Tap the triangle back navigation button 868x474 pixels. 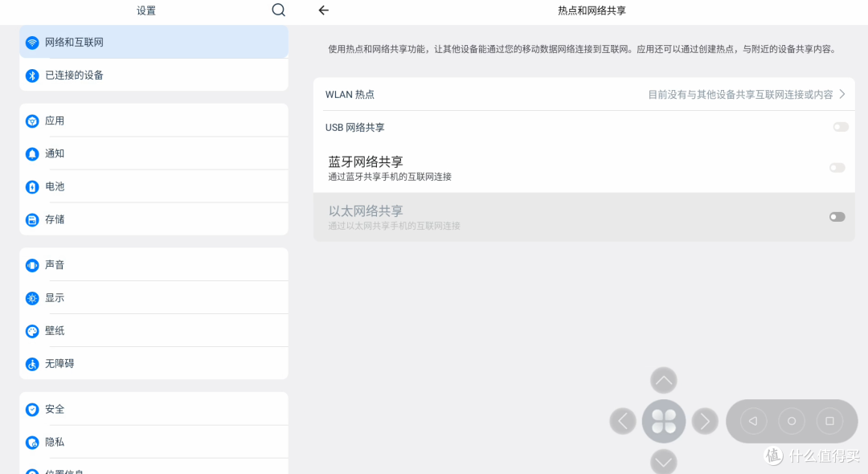click(x=753, y=422)
